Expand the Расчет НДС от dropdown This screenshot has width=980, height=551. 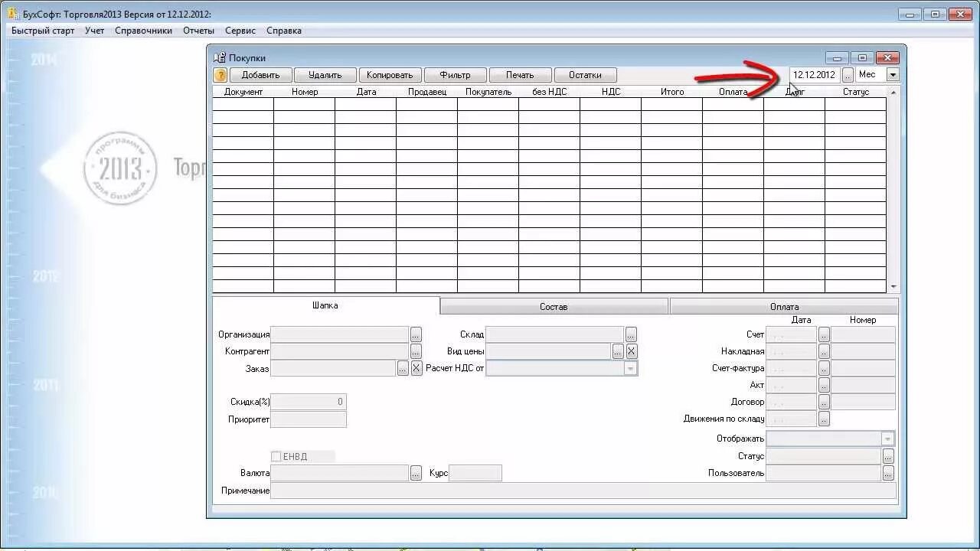tap(630, 368)
